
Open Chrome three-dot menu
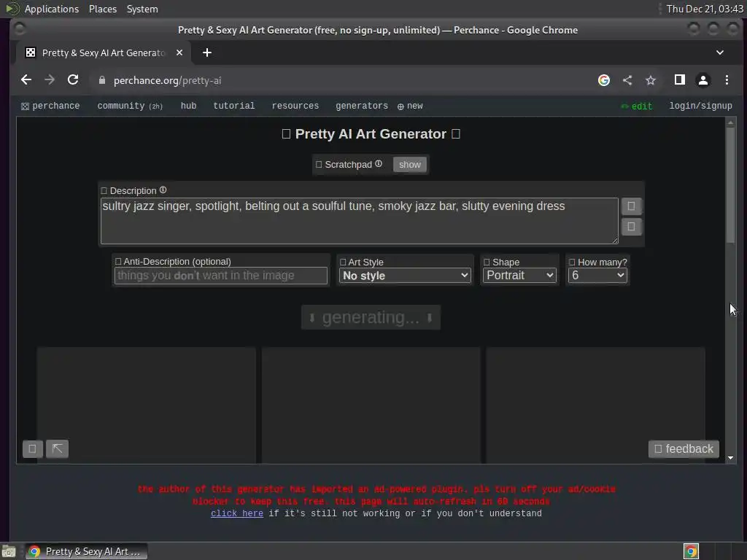(x=727, y=80)
